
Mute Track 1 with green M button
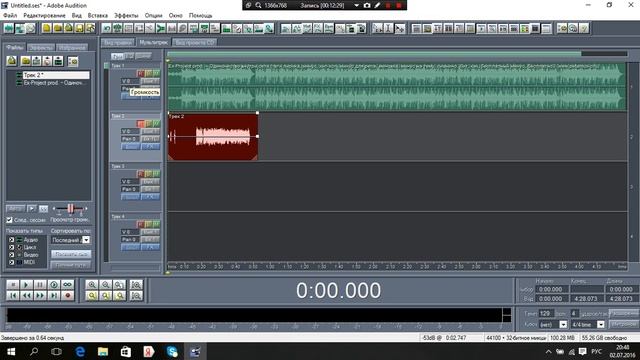click(156, 73)
